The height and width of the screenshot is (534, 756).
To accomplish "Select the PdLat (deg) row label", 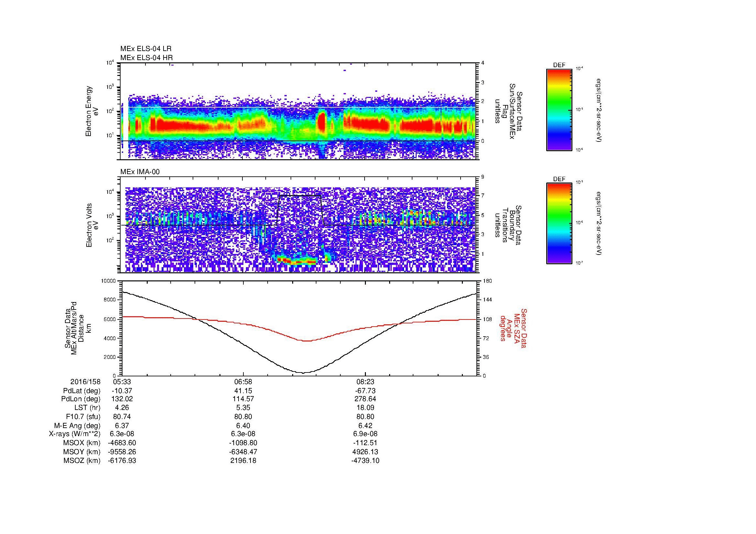I will pos(82,391).
